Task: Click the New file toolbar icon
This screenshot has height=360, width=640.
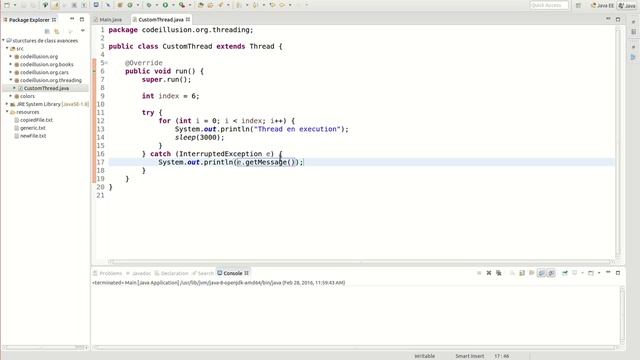Action: [x=7, y=5]
